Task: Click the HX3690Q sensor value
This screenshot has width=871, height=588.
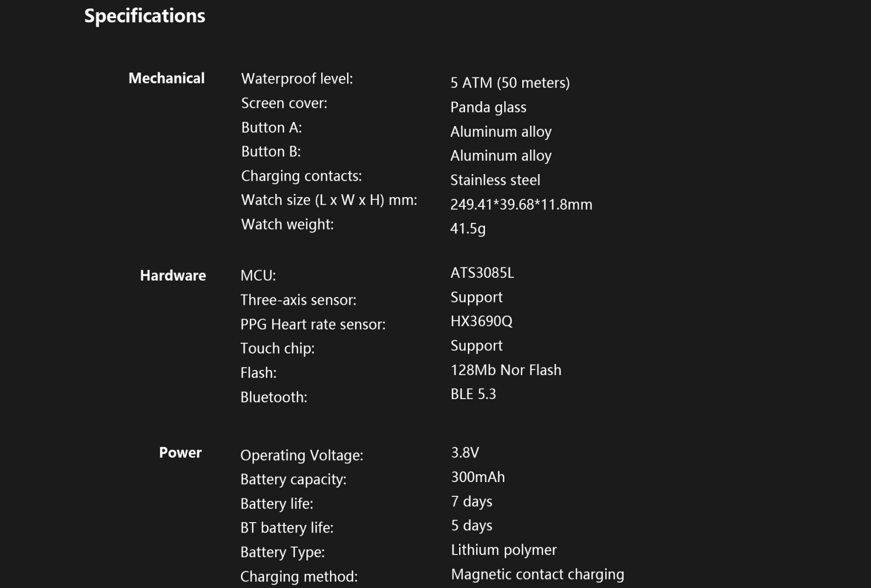Action: click(481, 321)
